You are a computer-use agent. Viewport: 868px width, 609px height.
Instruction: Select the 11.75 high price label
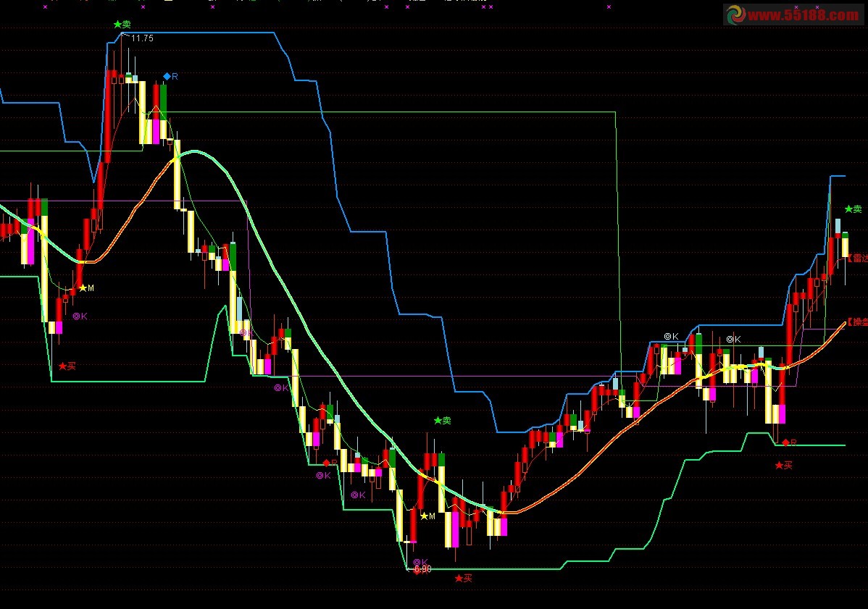pos(142,38)
